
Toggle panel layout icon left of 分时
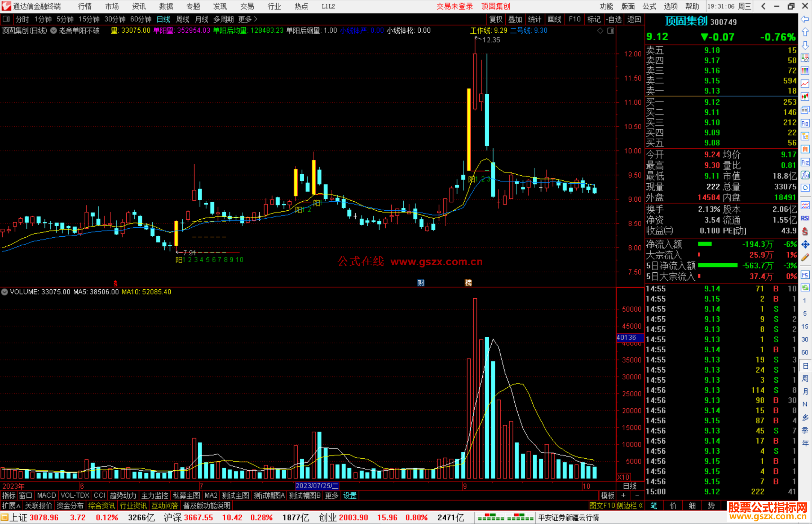tap(6, 19)
